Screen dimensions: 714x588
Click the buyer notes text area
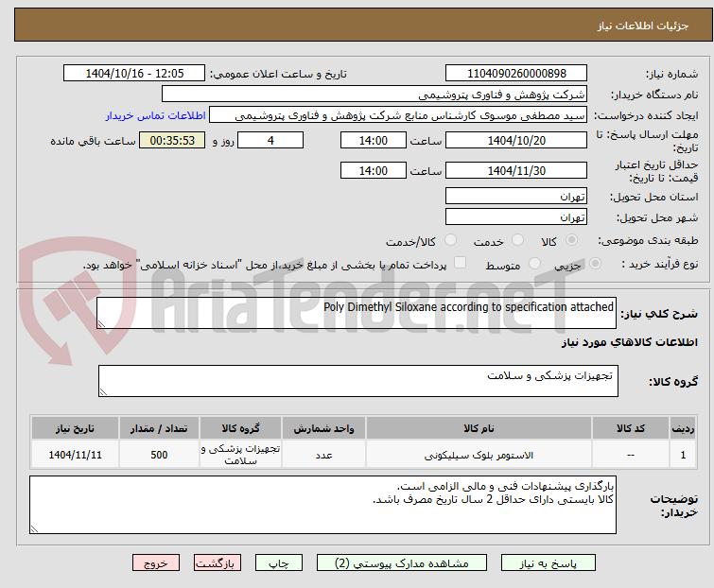[x=322, y=505]
